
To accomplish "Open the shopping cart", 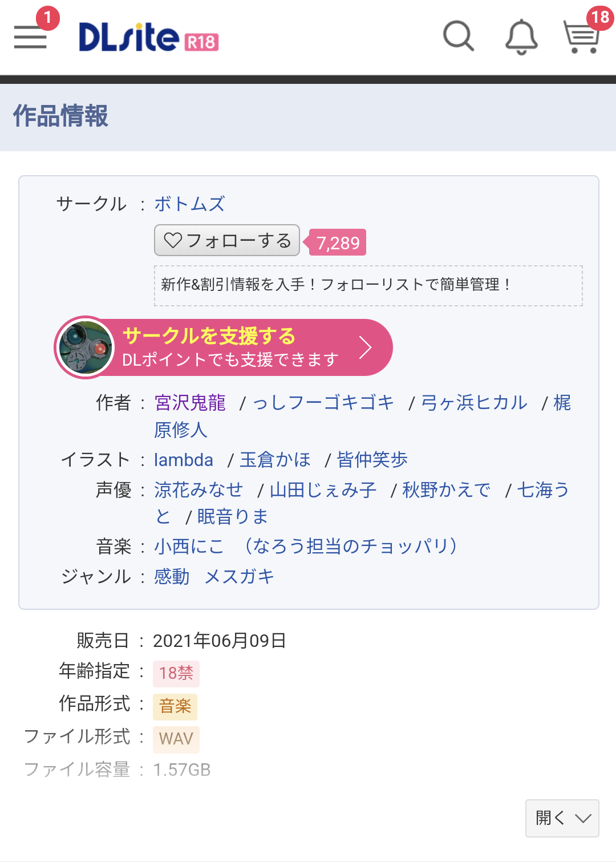I will pos(582,37).
